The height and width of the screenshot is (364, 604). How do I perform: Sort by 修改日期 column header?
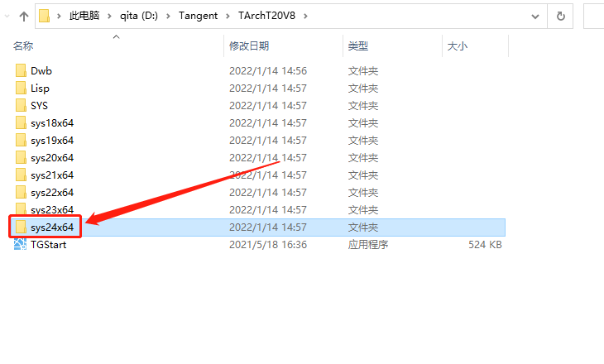pyautogui.click(x=249, y=46)
